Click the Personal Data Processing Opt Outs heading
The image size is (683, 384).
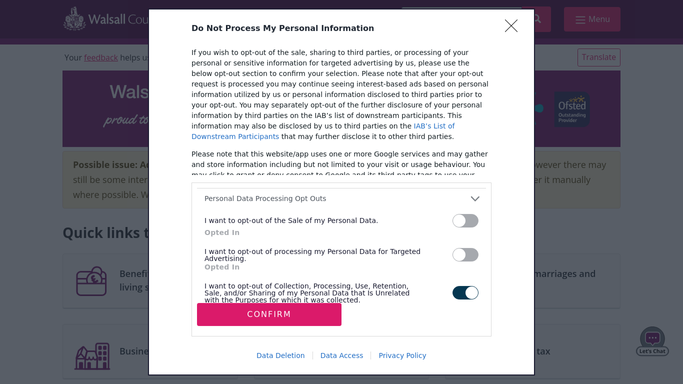[x=265, y=199]
